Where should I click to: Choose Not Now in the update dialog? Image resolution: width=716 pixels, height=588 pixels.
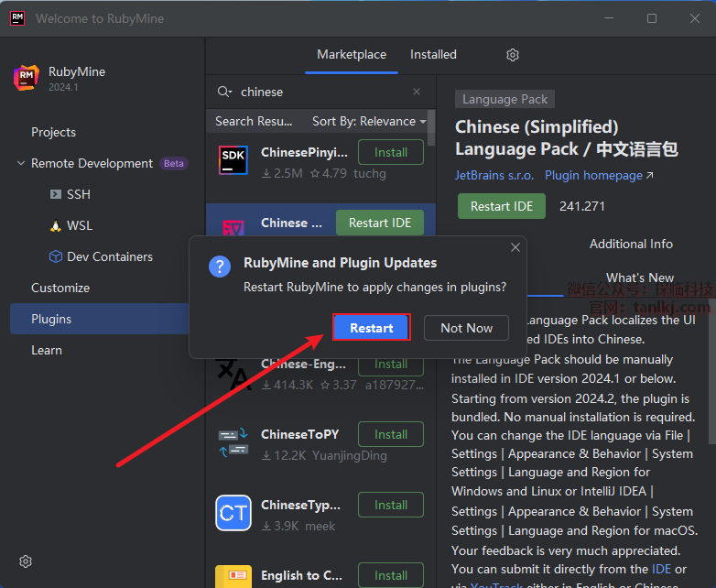(x=466, y=328)
